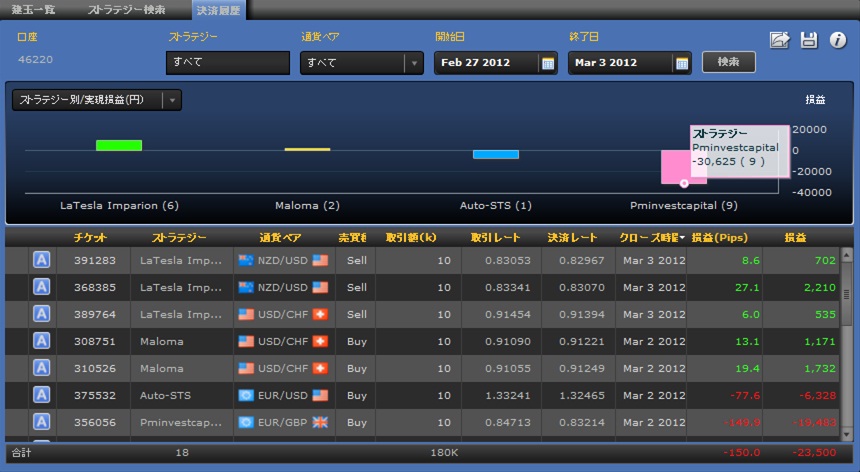860x472 pixels.
Task: Click the table's vertical scrollbar thumb
Action: tap(846, 295)
